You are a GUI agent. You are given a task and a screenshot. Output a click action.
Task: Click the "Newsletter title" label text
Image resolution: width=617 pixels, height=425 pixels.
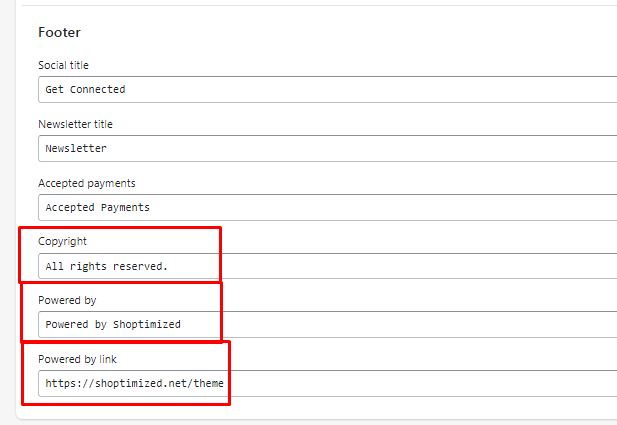click(75, 124)
